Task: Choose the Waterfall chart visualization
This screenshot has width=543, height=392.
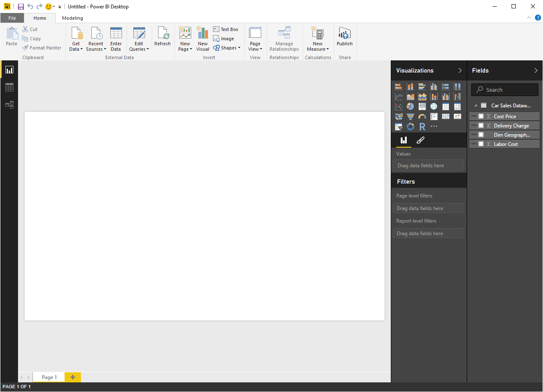Action: (x=457, y=96)
